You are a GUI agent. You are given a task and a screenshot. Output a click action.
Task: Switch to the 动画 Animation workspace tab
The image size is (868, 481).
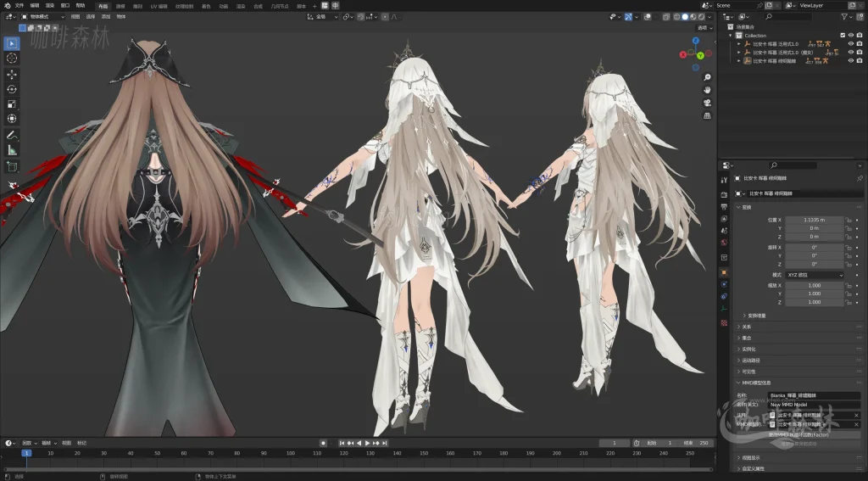(223, 6)
